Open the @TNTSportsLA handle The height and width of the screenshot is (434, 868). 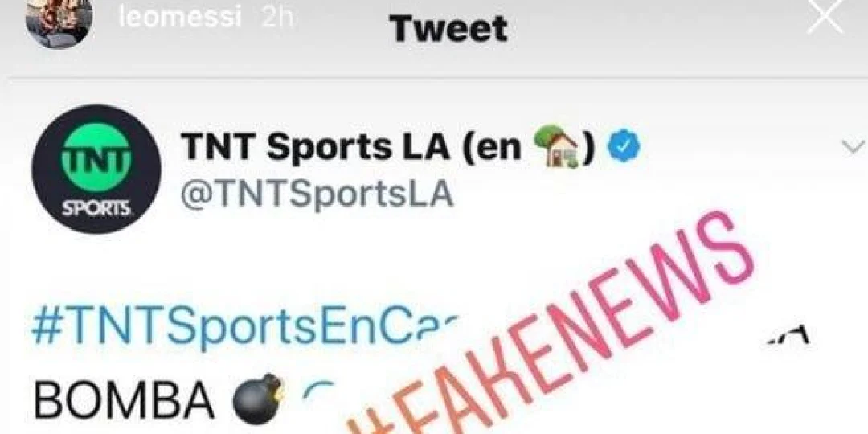click(x=317, y=194)
